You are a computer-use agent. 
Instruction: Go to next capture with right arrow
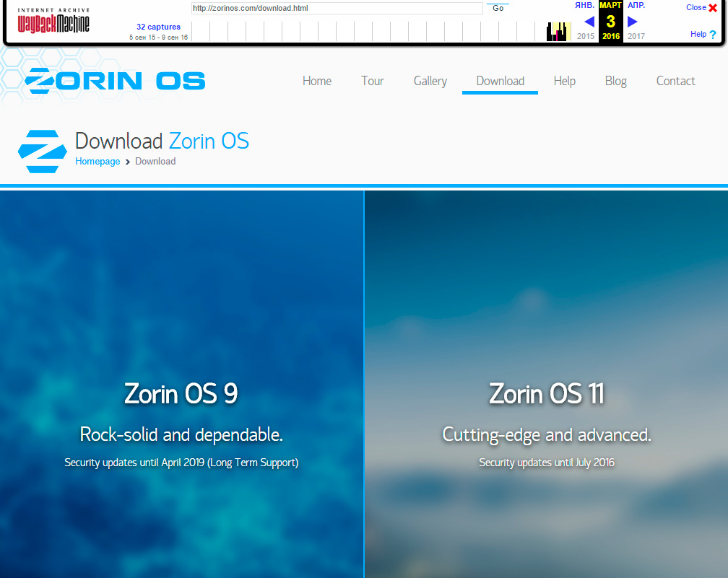pos(633,22)
